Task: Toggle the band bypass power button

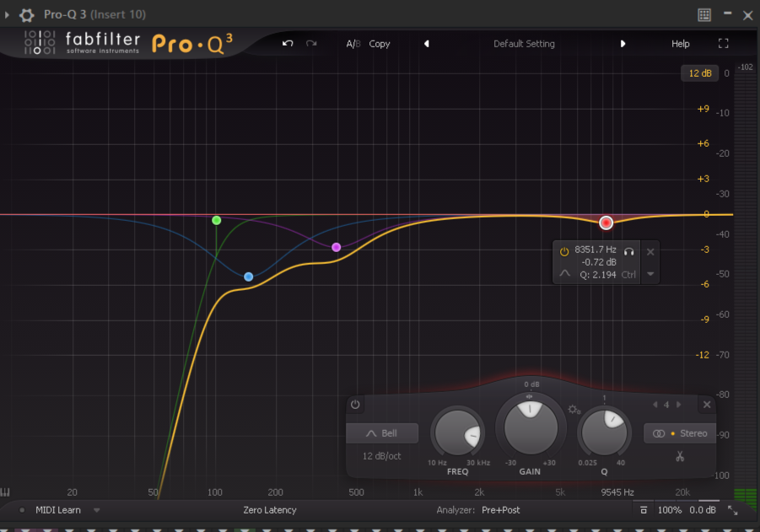Action: pyautogui.click(x=355, y=405)
